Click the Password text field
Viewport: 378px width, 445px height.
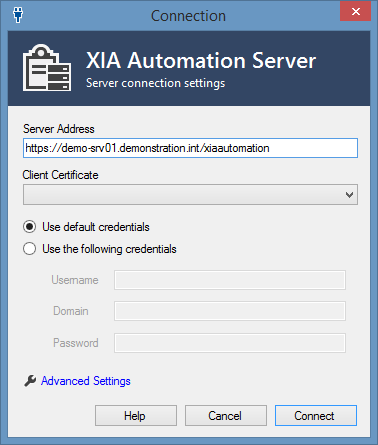click(x=230, y=343)
